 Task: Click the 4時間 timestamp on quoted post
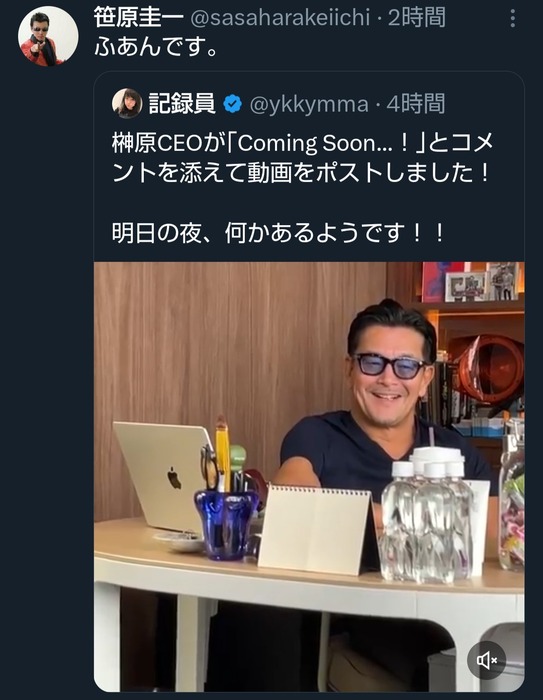416,104
